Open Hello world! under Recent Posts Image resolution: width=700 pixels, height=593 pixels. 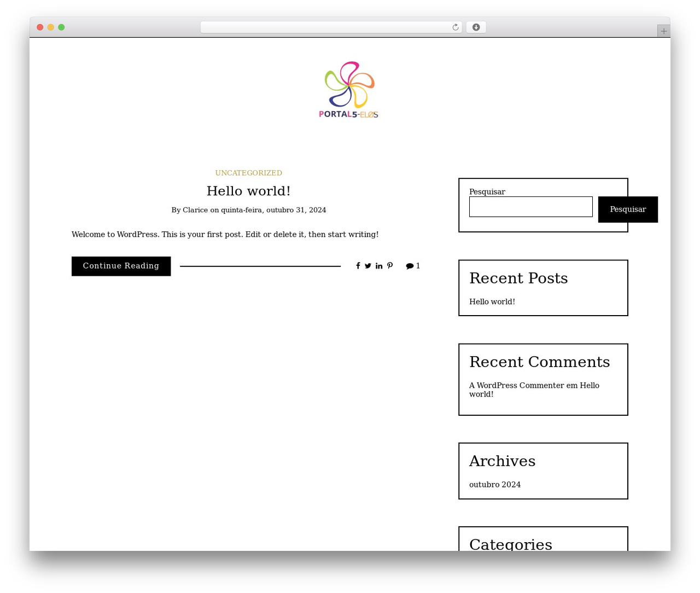tap(492, 302)
